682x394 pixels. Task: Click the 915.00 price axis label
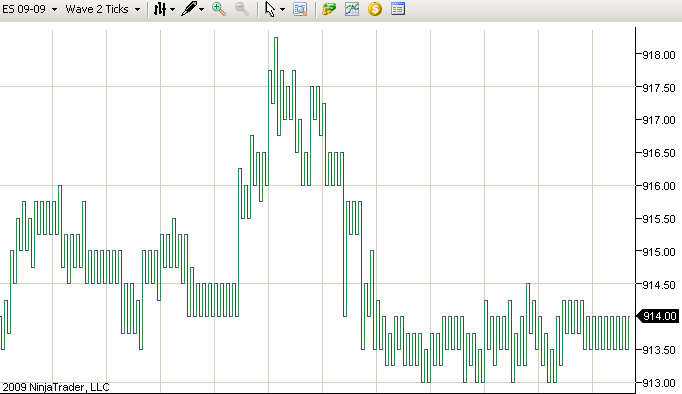click(659, 252)
